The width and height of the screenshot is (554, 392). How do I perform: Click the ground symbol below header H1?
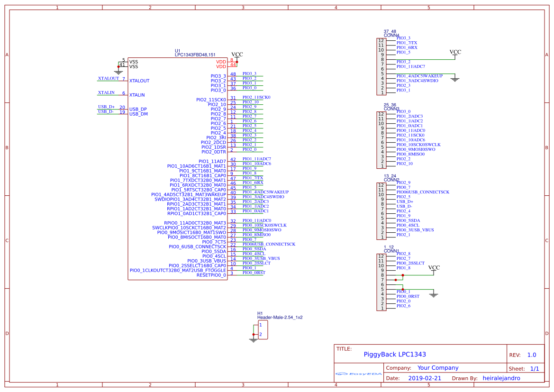[254, 339]
